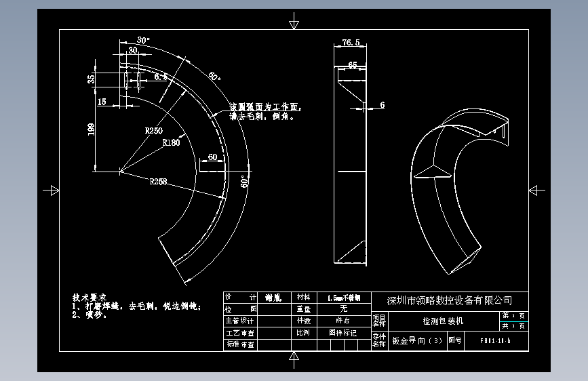Click the 15 dimension value
Viewport: 588px width, 381px height.
point(102,102)
